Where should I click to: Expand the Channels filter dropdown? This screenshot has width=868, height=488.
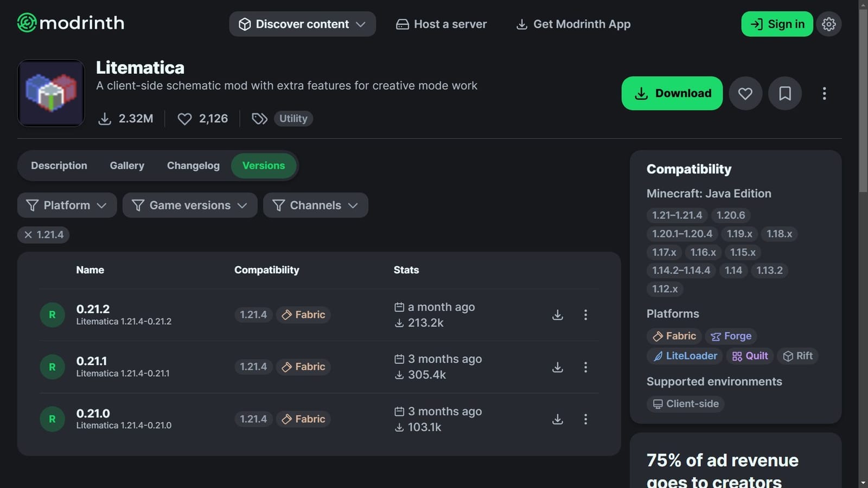[315, 206]
